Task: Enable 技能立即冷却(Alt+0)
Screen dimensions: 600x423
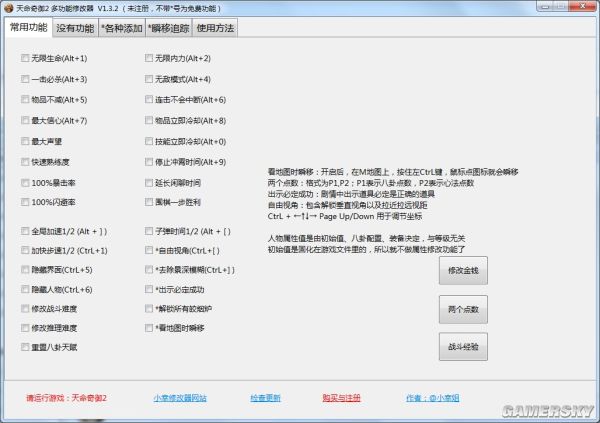Action: pos(149,141)
